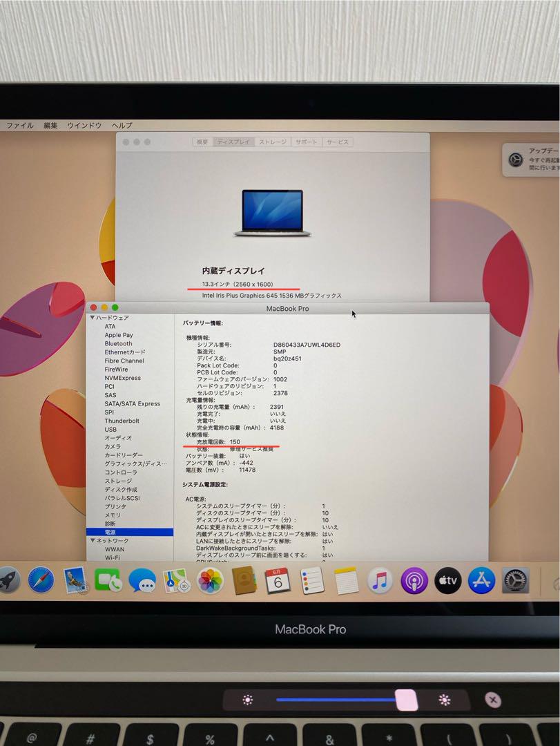Select FireWire in sidebar
560x746 pixels.
[x=116, y=369]
